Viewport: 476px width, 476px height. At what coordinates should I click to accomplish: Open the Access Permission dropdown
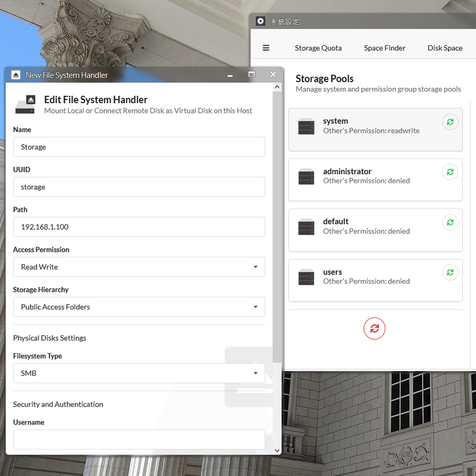click(x=139, y=267)
